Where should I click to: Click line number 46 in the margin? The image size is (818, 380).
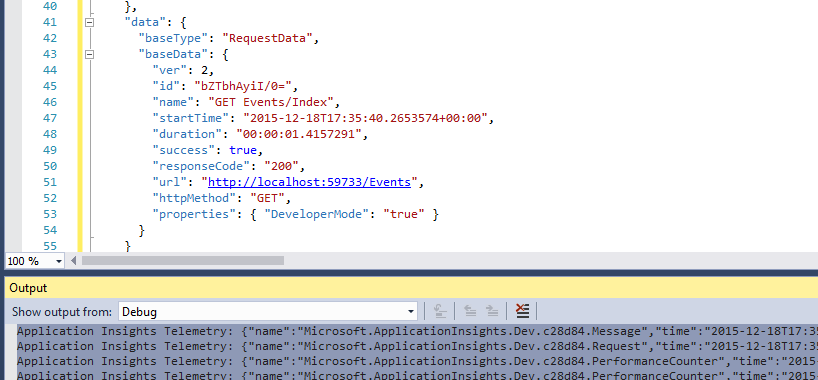pyautogui.click(x=50, y=102)
